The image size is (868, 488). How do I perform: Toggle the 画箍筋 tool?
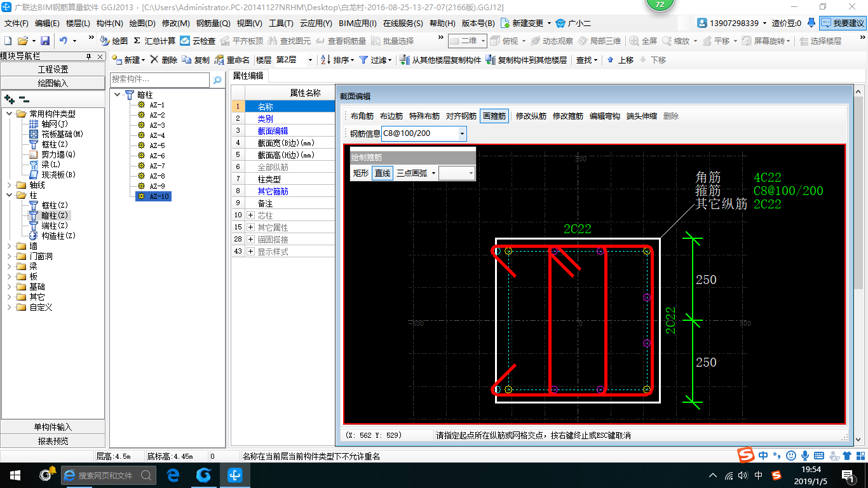click(494, 116)
